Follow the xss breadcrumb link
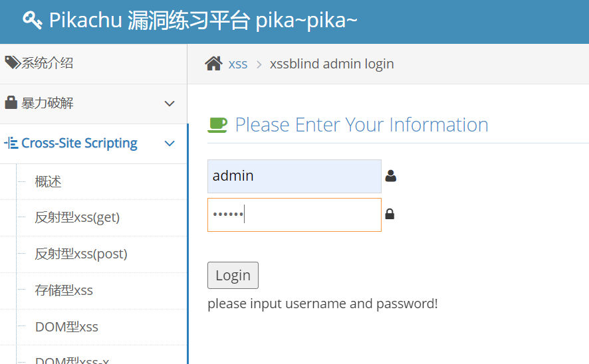This screenshot has width=589, height=364. [238, 64]
